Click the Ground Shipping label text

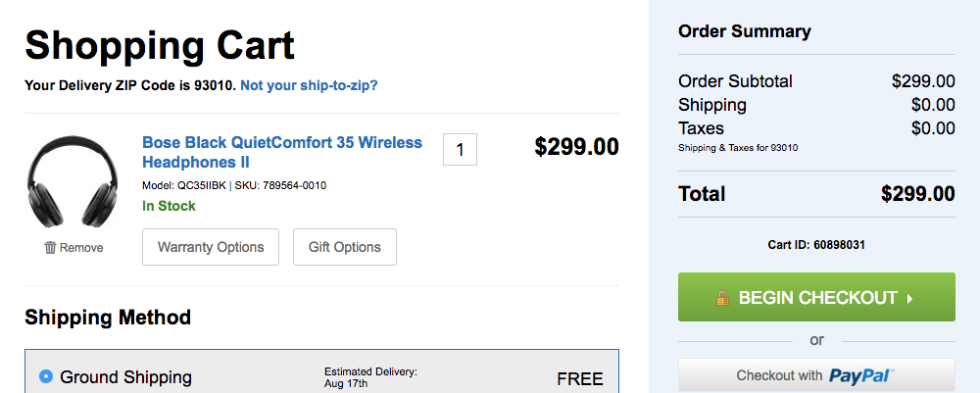coord(125,377)
